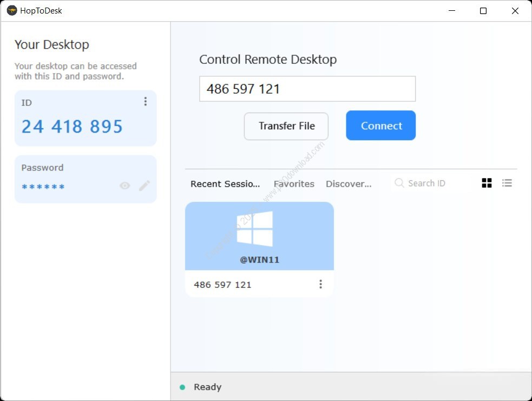Reveal password with the eye icon

[x=125, y=186]
